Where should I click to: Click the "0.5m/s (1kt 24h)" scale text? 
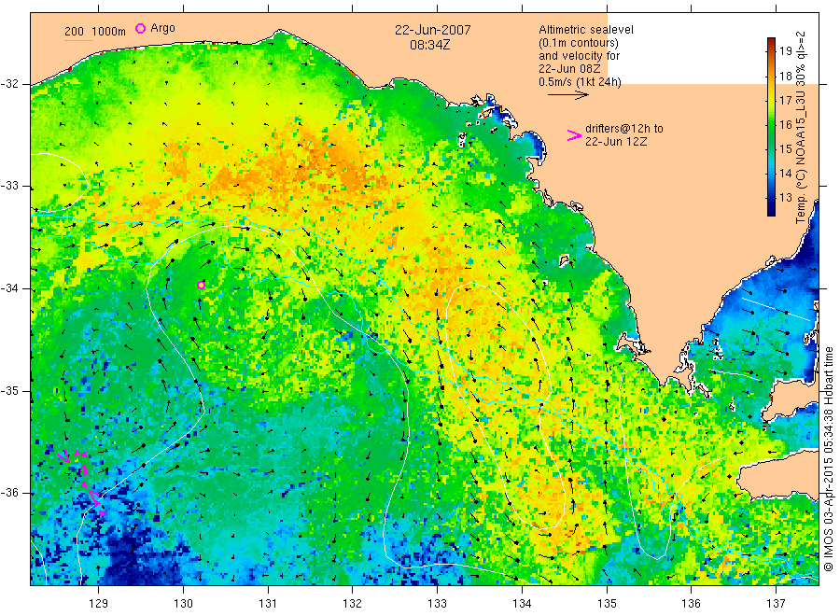[581, 82]
